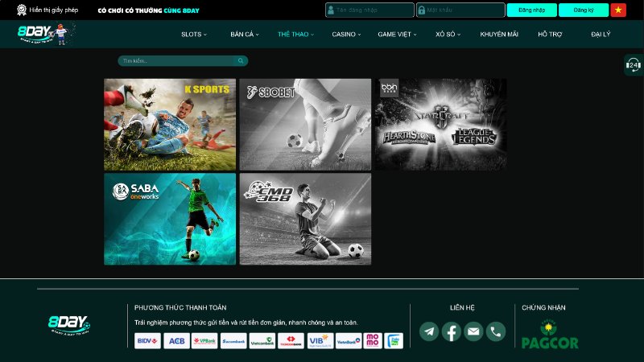Click the footer 8DAY logo
The height and width of the screenshot is (362, 644).
(69, 325)
